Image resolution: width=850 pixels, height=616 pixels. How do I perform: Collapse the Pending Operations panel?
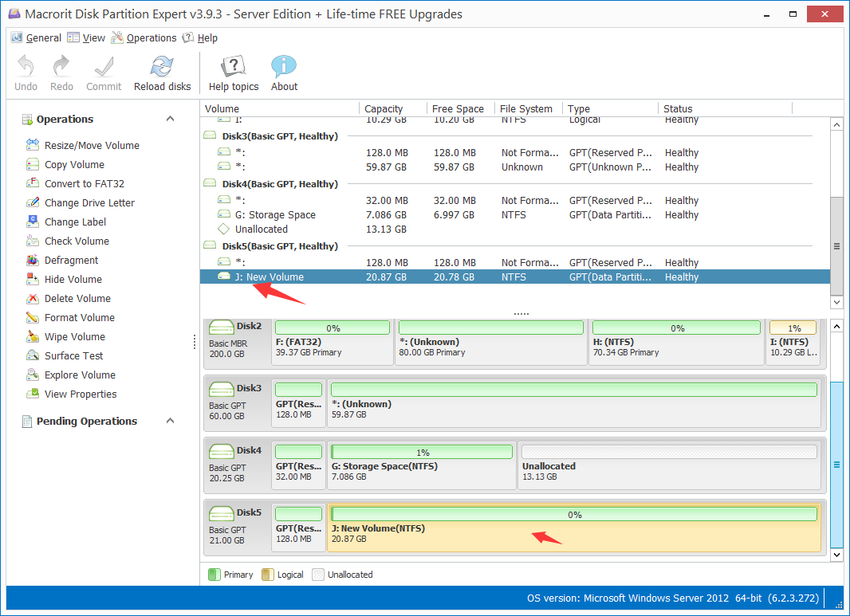click(x=170, y=421)
